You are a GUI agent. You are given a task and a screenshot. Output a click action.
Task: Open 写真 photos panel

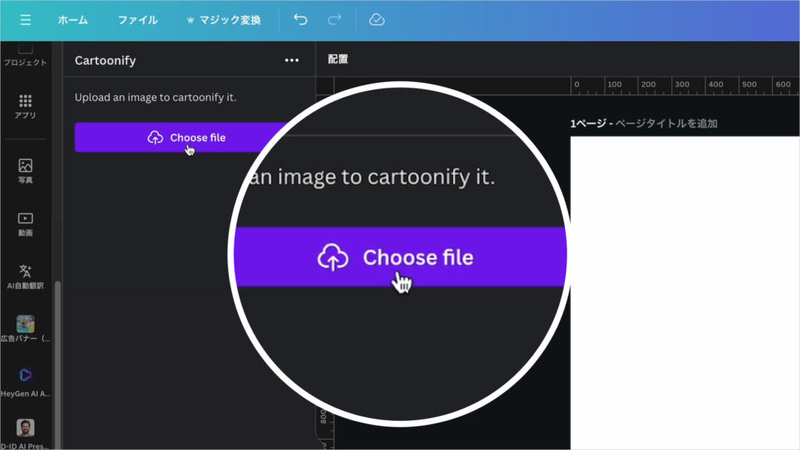(x=25, y=171)
